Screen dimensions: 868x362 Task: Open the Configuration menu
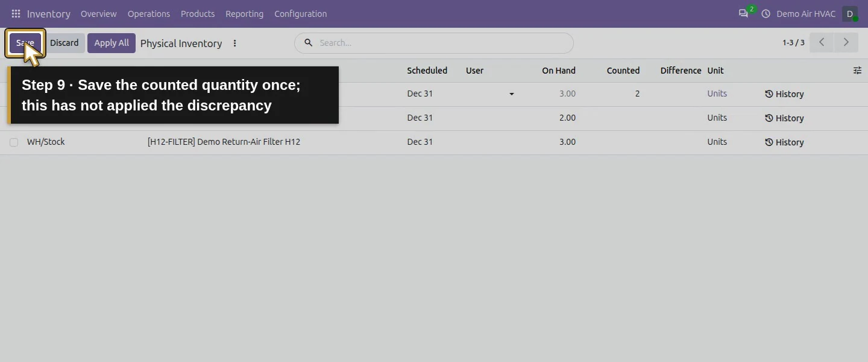[301, 14]
